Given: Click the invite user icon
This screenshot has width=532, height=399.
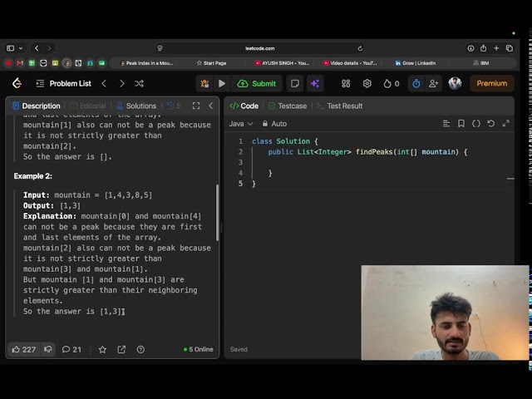Looking at the screenshot, I should point(433,83).
